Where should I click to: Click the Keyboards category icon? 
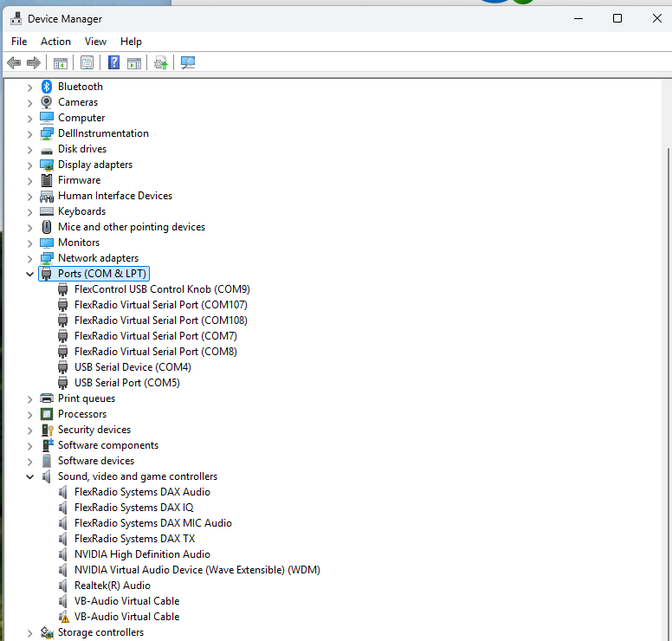coord(47,211)
